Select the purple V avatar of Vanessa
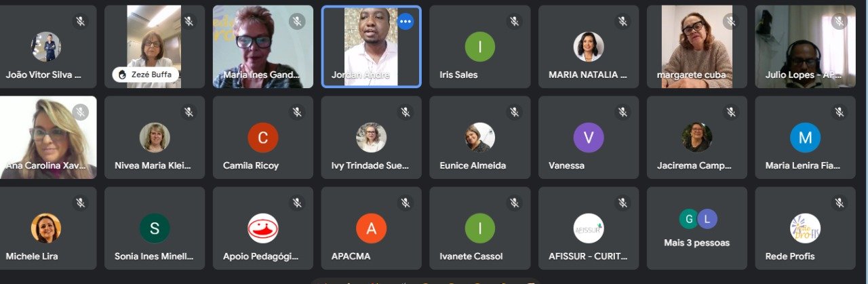Image resolution: width=868 pixels, height=284 pixels. pyautogui.click(x=589, y=138)
